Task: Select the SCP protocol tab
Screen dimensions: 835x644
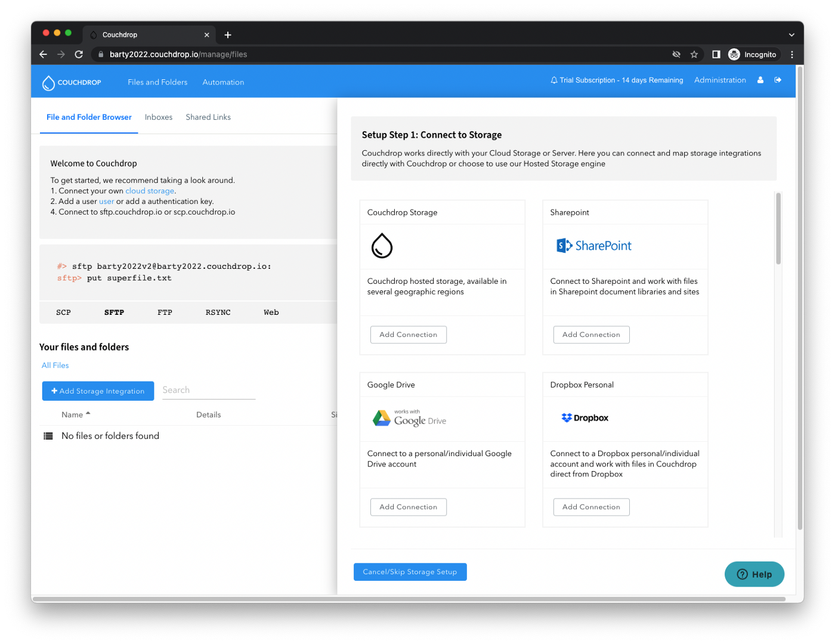Action: 63,312
